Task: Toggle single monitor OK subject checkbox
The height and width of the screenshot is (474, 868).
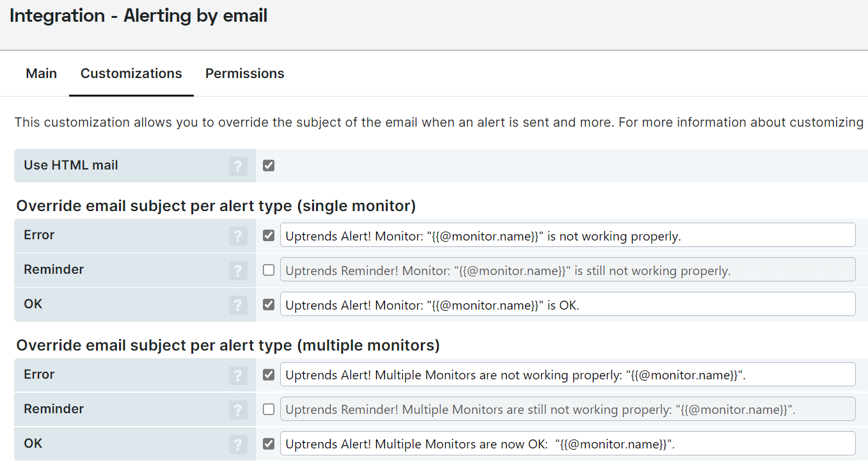Action: 269,304
